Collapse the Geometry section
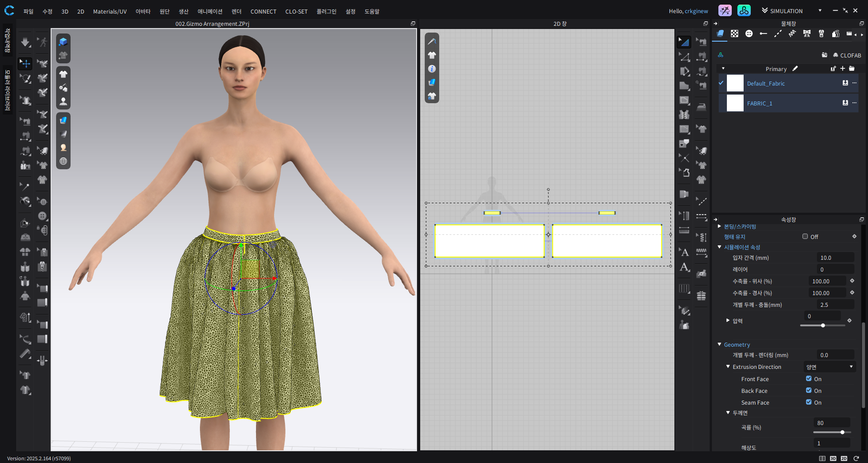Viewport: 868px width, 463px height. [720, 344]
